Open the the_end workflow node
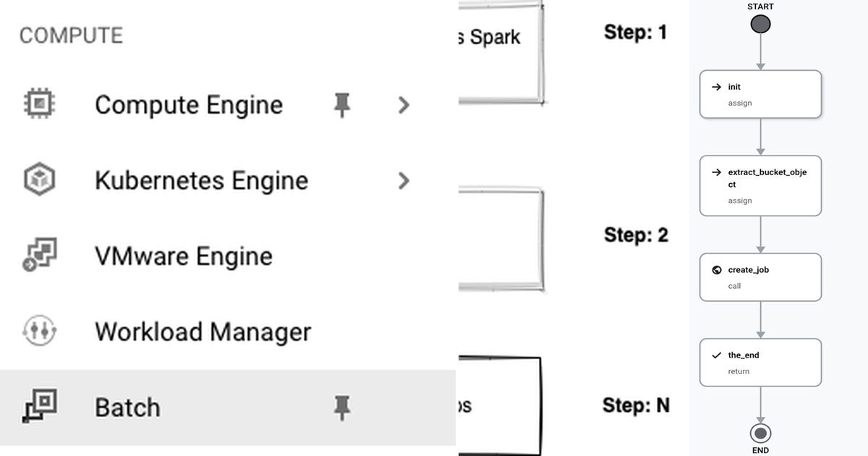The image size is (868, 456). coord(759,362)
